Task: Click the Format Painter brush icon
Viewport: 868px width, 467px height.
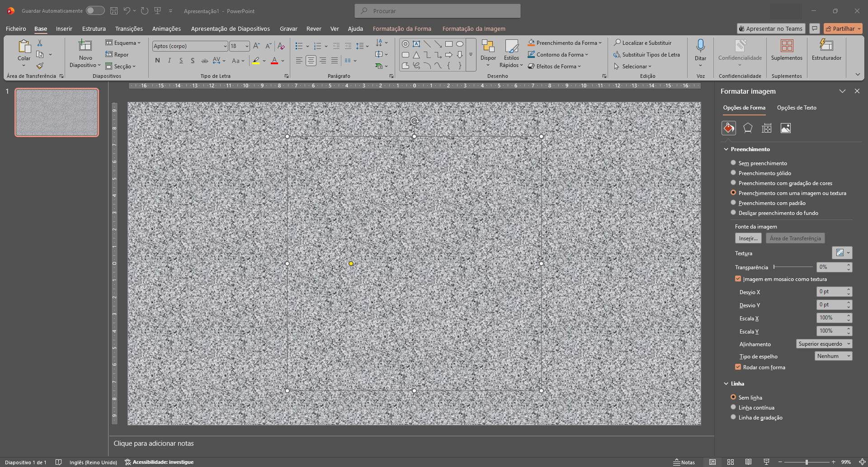Action: click(40, 66)
